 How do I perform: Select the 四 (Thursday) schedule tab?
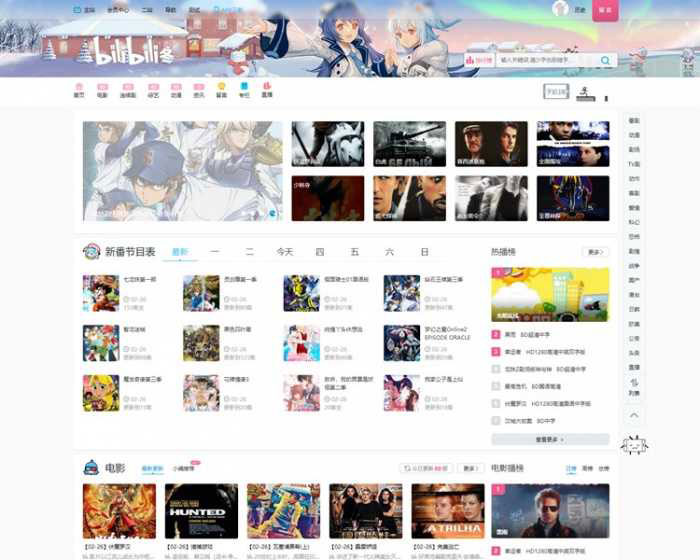pos(320,252)
